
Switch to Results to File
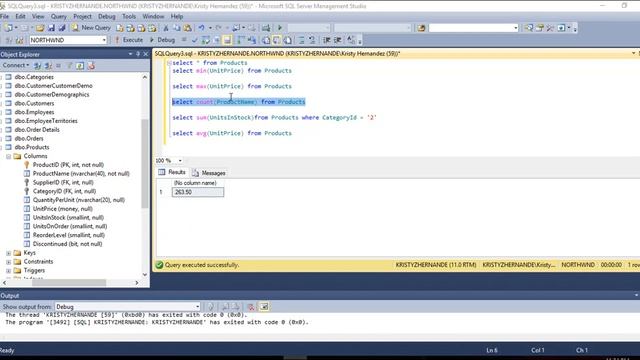click(287, 40)
